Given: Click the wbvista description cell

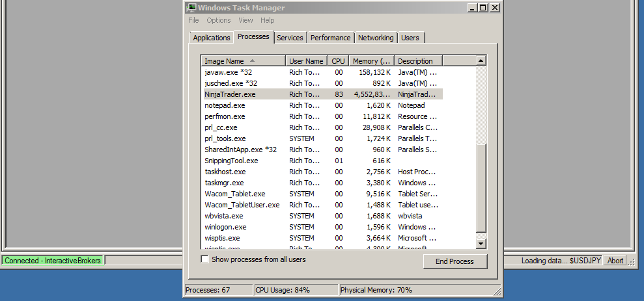Looking at the screenshot, I should pyautogui.click(x=410, y=216).
